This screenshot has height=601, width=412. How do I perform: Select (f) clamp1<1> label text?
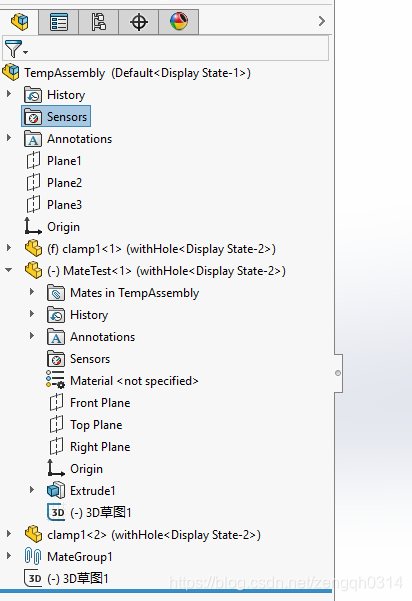pos(161,249)
